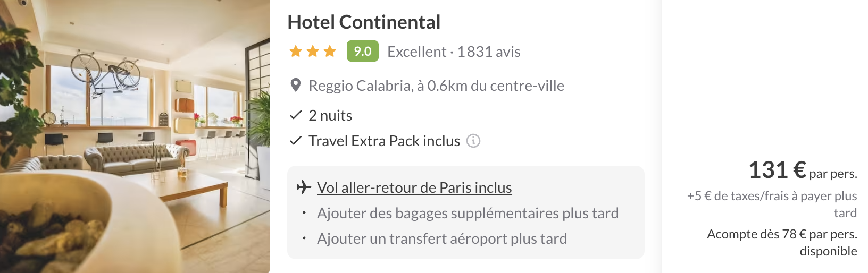Viewport: 868px width, 273px height.
Task: Click the hotel lobby photo thumbnail
Action: point(135,136)
